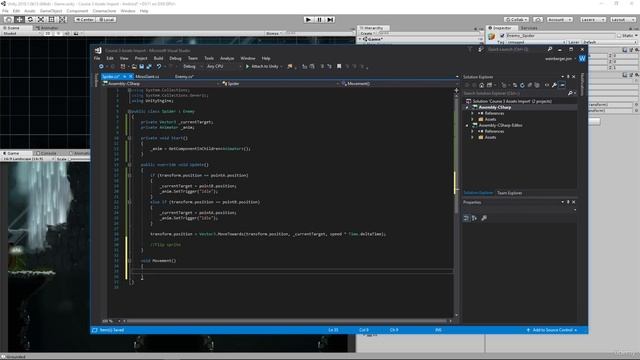Viewport: 640px width, 360px height.
Task: Switch to Unity Services tab
Action: [529, 28]
